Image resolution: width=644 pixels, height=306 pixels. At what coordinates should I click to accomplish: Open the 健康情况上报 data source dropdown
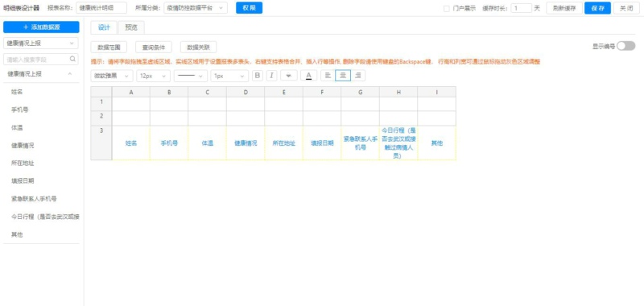click(41, 43)
